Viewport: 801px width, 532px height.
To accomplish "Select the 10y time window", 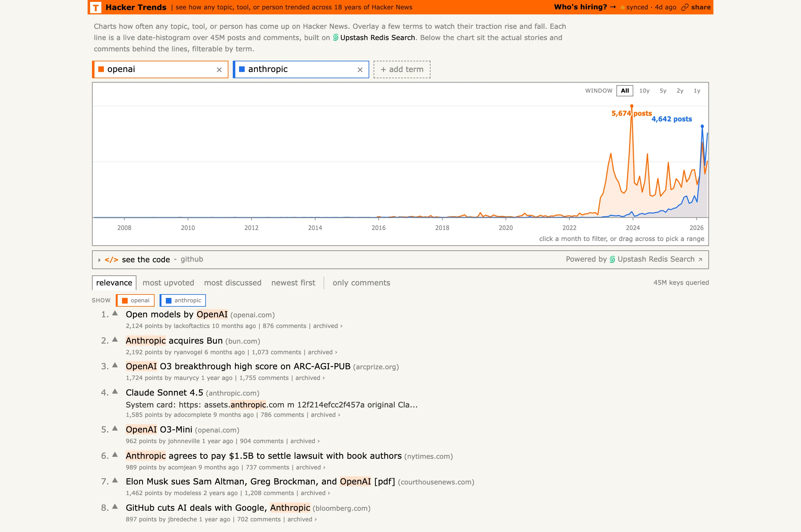I will click(644, 90).
